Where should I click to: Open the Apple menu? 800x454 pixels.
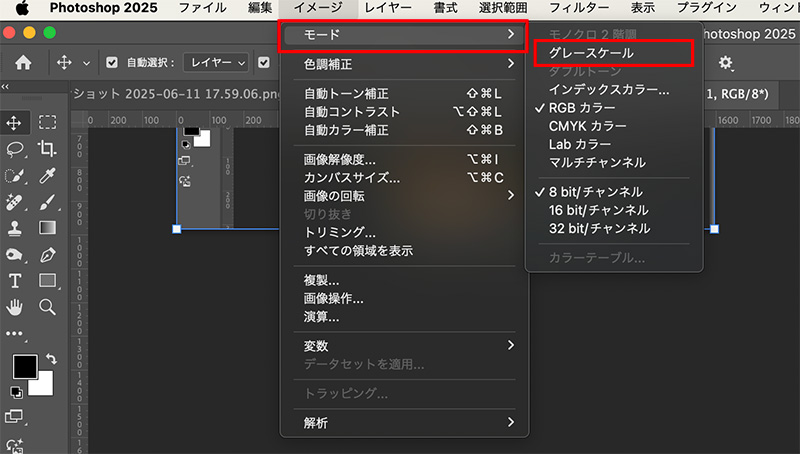(x=22, y=8)
